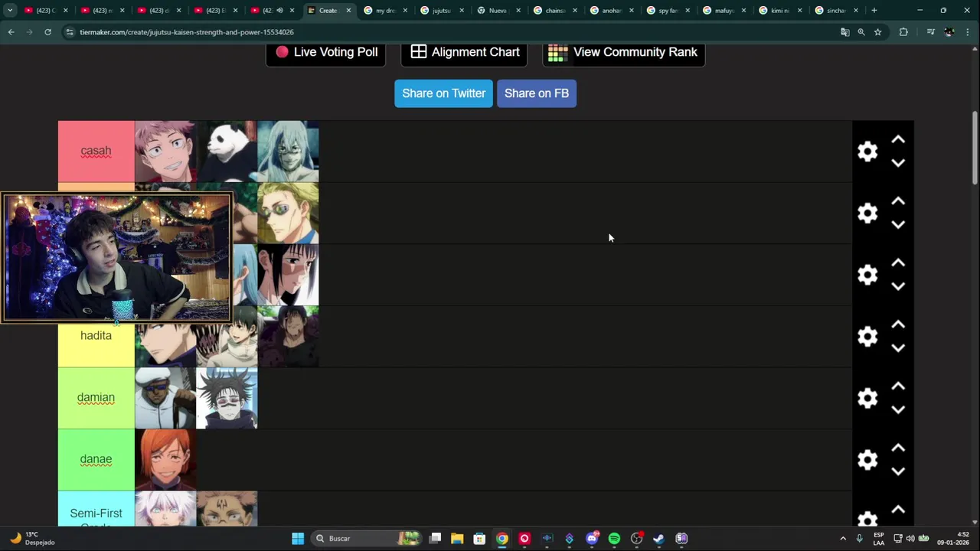980x551 pixels.
Task: Open File Explorer from taskbar
Action: [457, 539]
